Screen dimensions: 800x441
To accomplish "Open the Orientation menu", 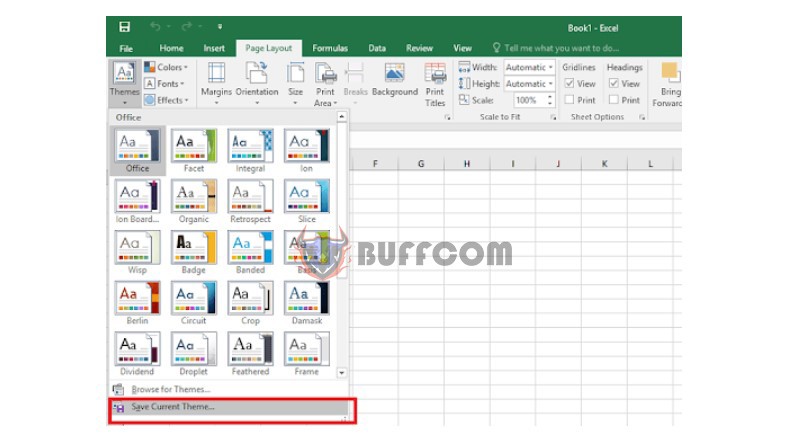I will pyautogui.click(x=257, y=84).
